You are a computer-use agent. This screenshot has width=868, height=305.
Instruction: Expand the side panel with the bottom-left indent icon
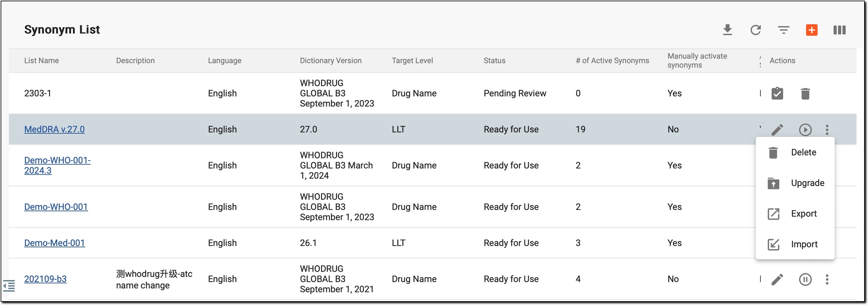coord(9,286)
